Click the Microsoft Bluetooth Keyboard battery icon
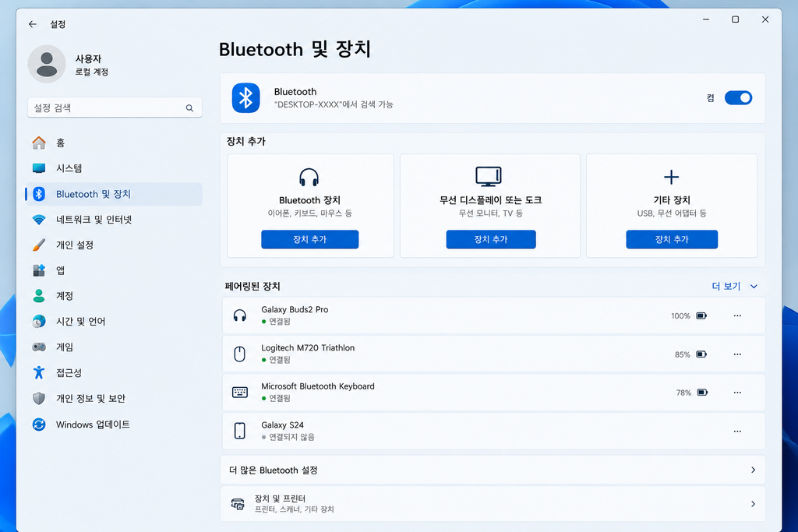 pyautogui.click(x=702, y=392)
